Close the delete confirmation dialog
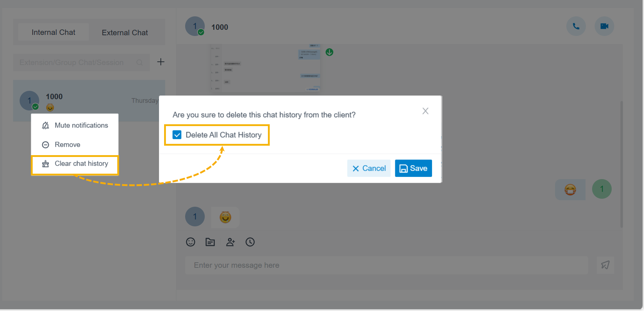644x311 pixels. point(425,111)
